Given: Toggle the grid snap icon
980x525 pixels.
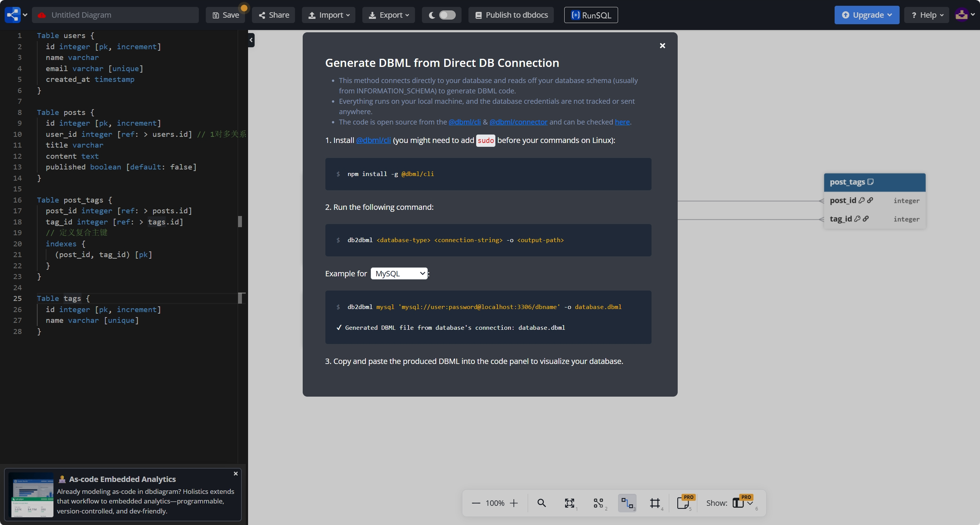Looking at the screenshot, I should 655,503.
